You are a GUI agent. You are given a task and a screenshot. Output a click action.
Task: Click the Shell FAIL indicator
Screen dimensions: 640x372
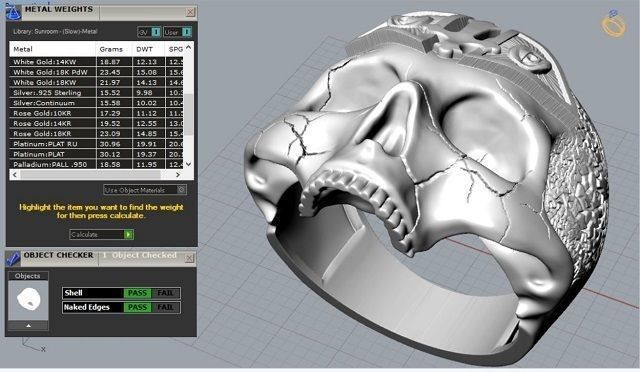[165, 293]
